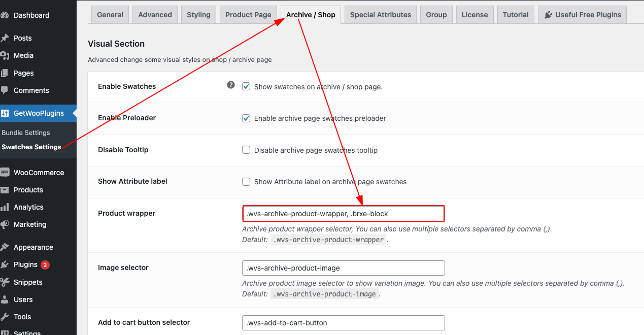Screen dimensions: 644x335
Task: Enable Show Attribute label on archive swatches
Action: click(246, 181)
